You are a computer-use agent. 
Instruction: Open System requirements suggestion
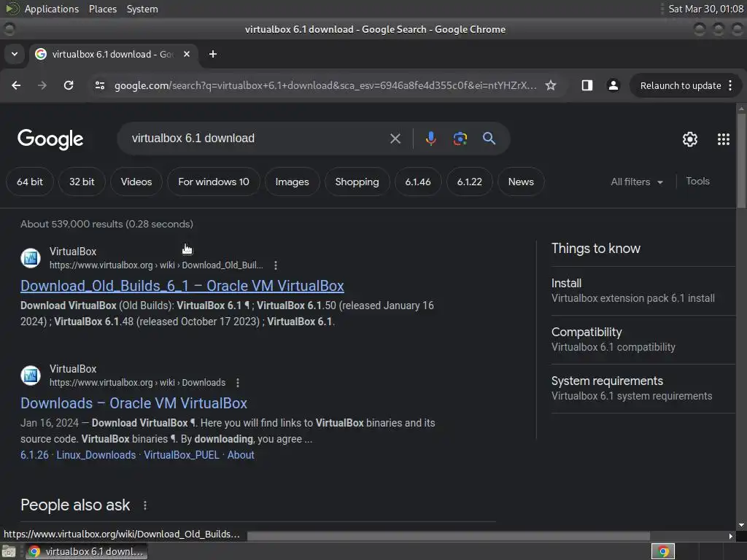(643, 389)
